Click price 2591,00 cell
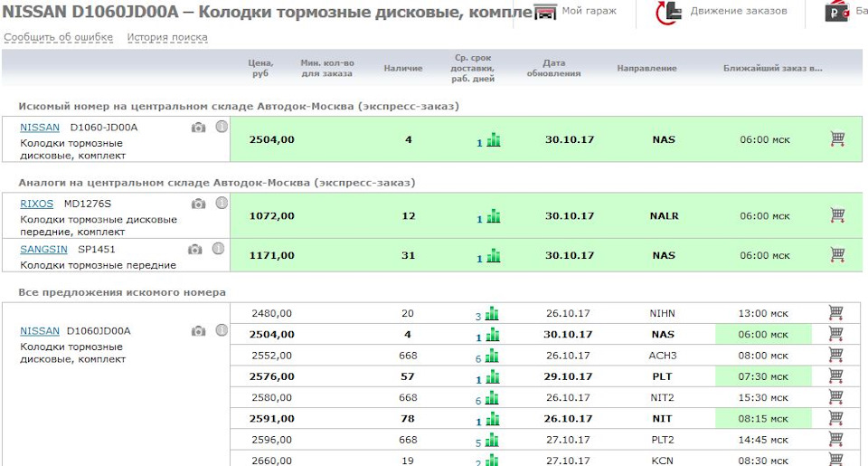The image size is (868, 466). 271,418
